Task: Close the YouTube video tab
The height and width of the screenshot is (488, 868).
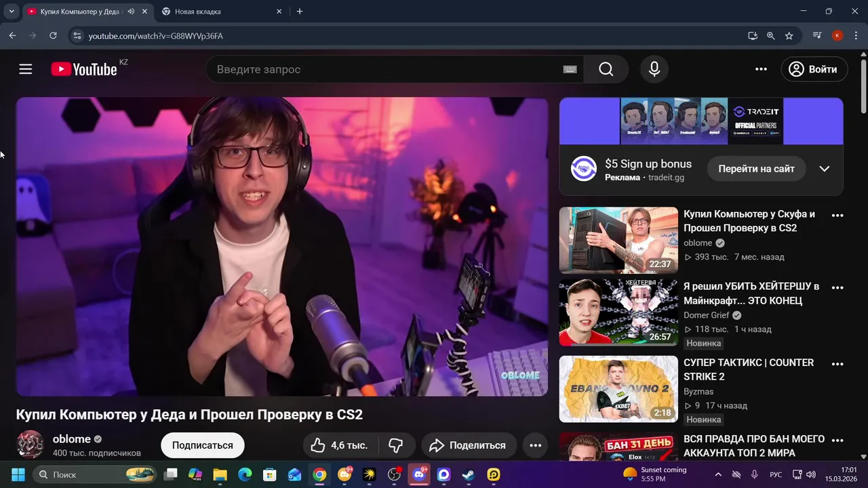Action: tap(144, 12)
